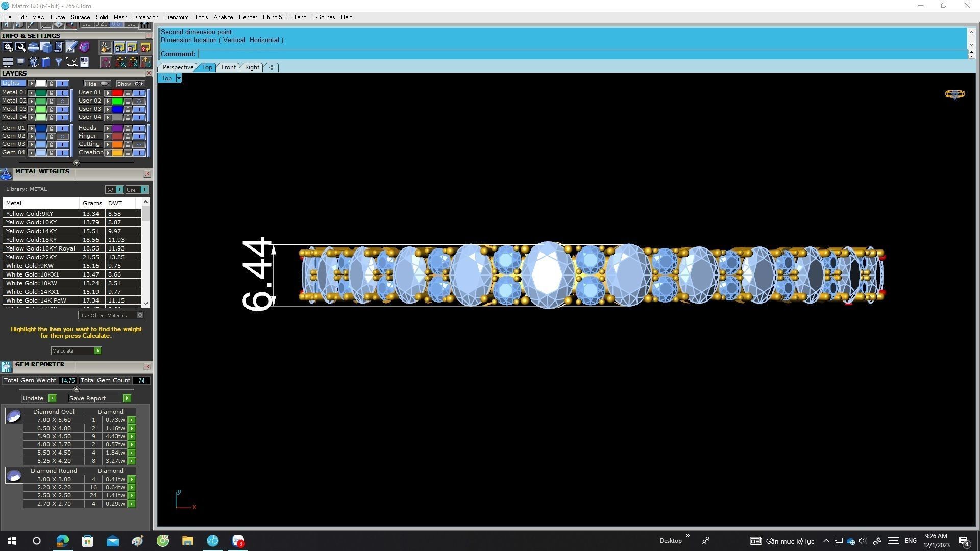This screenshot has height=551, width=980.
Task: Click the Calculate button
Action: 76,351
